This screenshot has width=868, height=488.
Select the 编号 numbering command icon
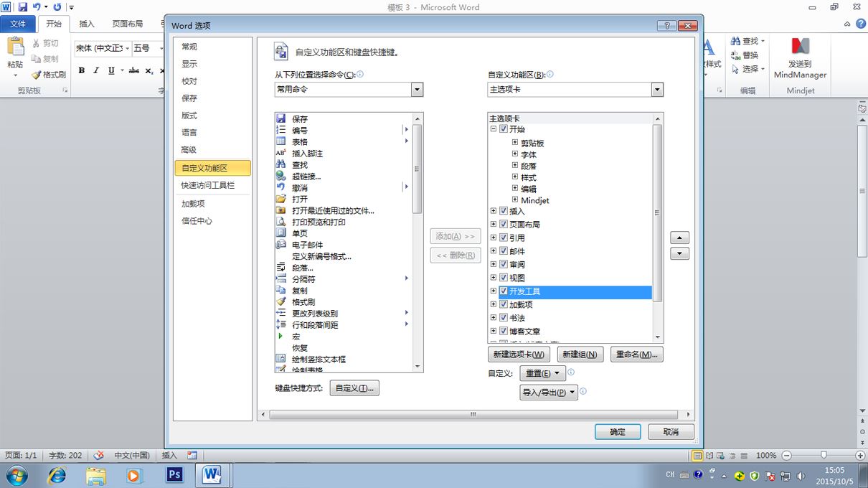(x=281, y=130)
